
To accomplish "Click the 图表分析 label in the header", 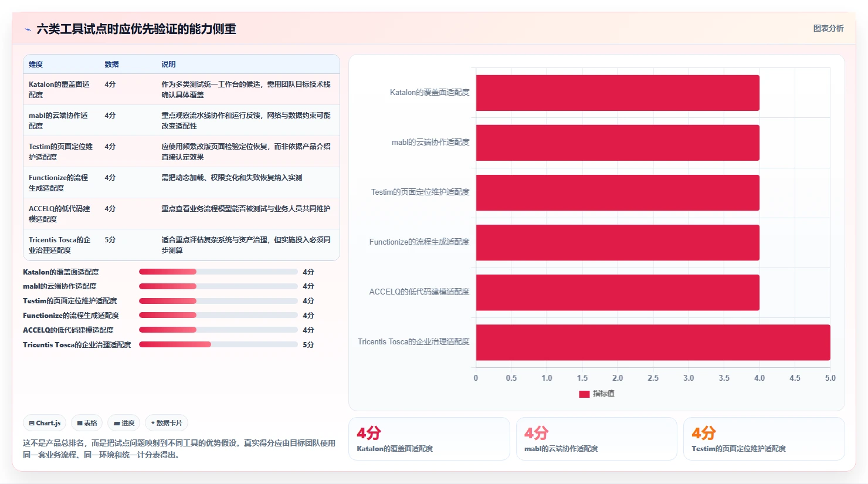I will coord(828,28).
